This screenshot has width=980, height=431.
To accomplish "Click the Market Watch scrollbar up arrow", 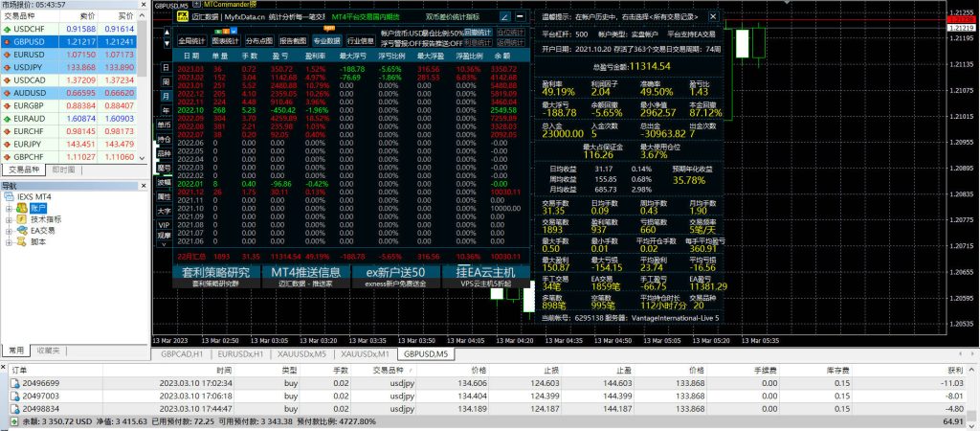I will pos(142,15).
